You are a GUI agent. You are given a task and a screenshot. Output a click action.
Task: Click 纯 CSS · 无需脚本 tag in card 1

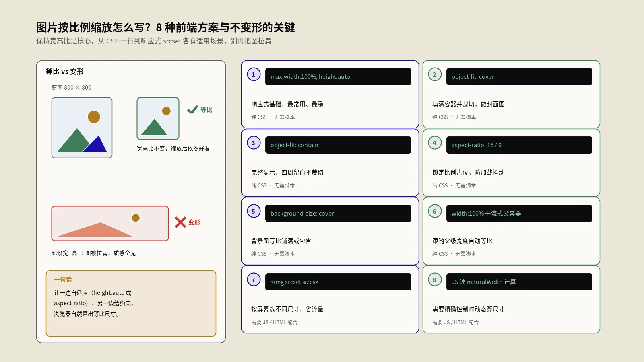(273, 117)
